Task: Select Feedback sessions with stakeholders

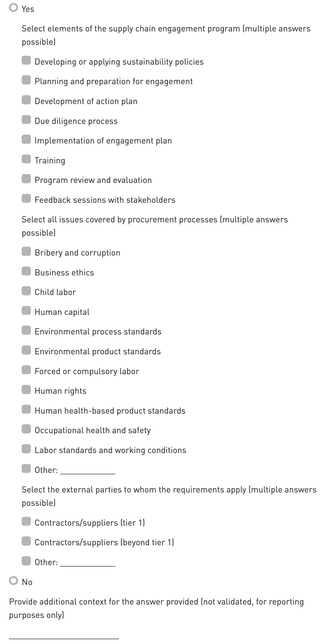Action: point(26,199)
